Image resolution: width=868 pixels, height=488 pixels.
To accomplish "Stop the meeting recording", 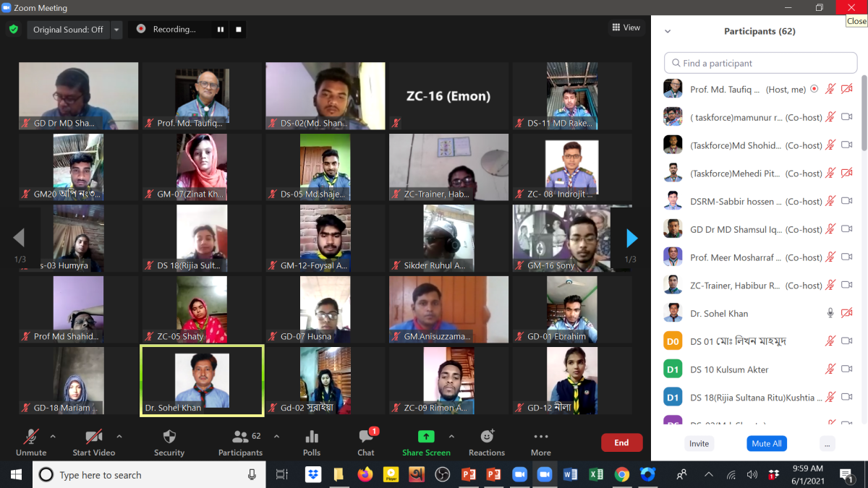I will pos(239,29).
